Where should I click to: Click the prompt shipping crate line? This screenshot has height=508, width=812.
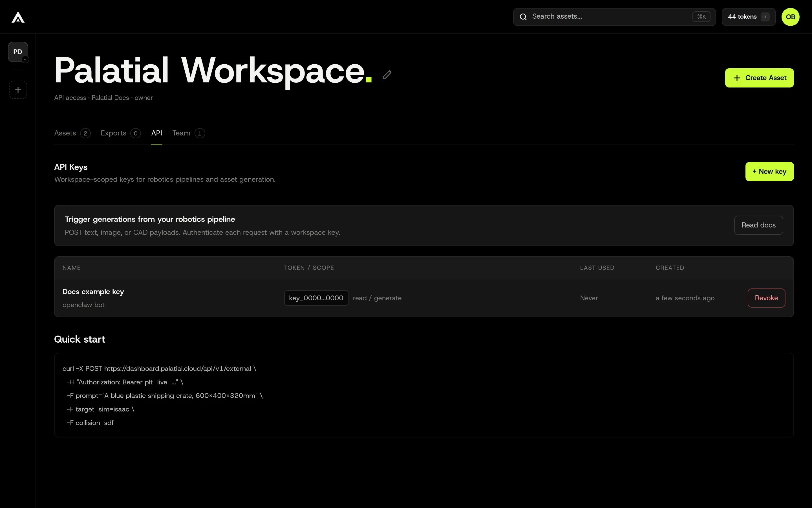[164, 396]
